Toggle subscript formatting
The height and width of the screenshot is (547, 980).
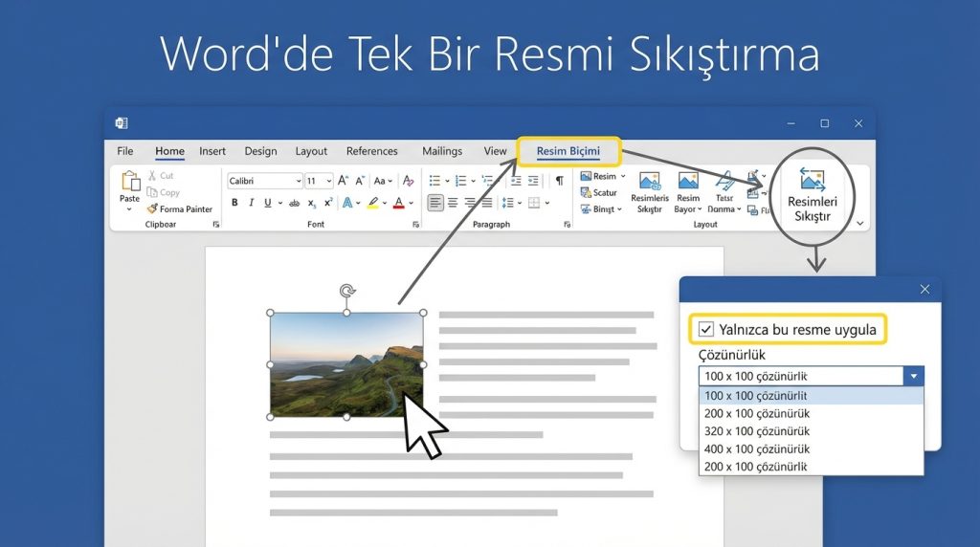click(x=311, y=203)
